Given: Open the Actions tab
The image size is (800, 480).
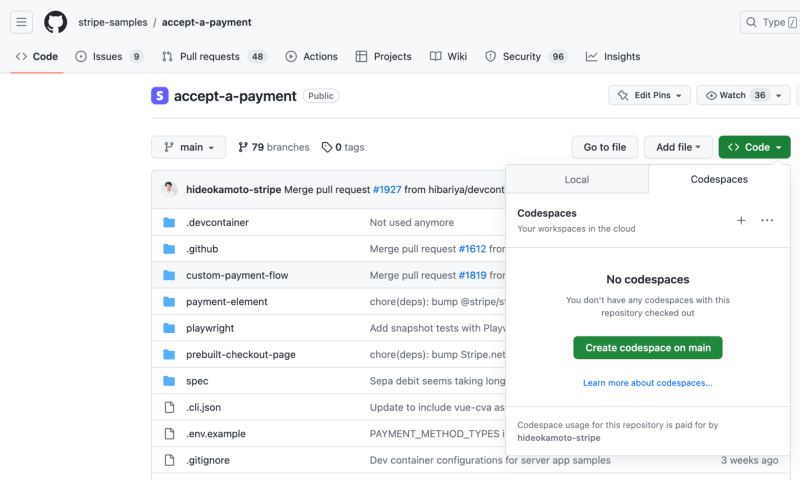Looking at the screenshot, I should (312, 57).
